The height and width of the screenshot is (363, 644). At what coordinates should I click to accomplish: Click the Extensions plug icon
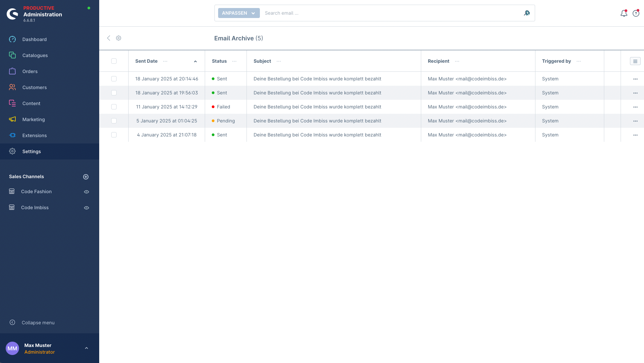tap(12, 135)
